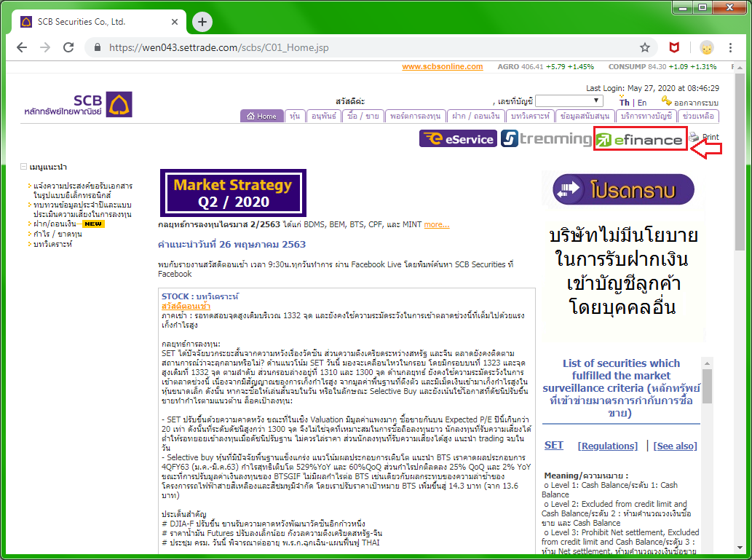
Task: Reload the page with the refresh icon
Action: pyautogui.click(x=68, y=47)
